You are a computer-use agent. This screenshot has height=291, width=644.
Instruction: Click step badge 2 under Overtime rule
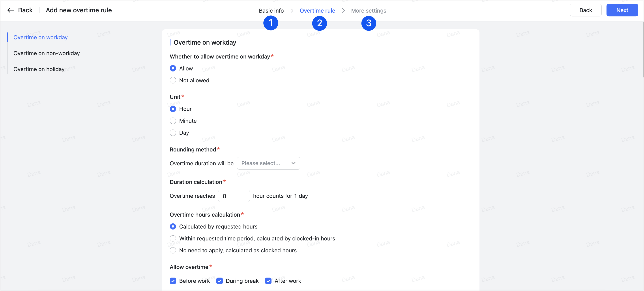(x=320, y=23)
